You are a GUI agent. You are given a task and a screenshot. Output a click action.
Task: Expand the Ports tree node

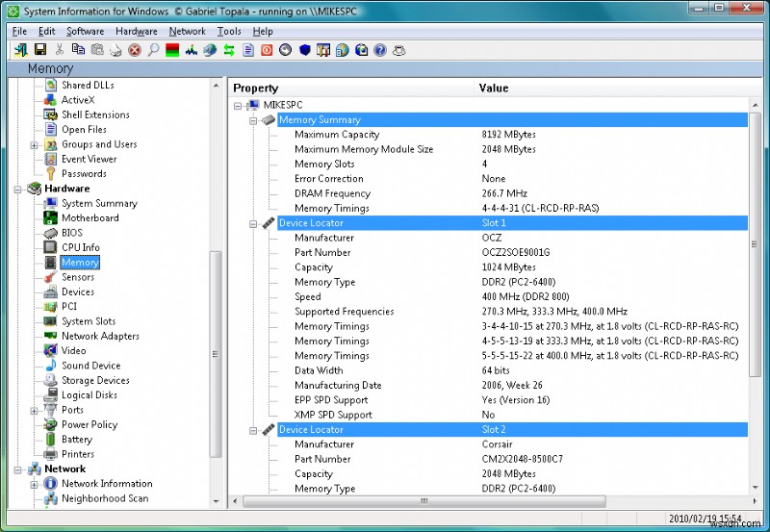pyautogui.click(x=35, y=410)
